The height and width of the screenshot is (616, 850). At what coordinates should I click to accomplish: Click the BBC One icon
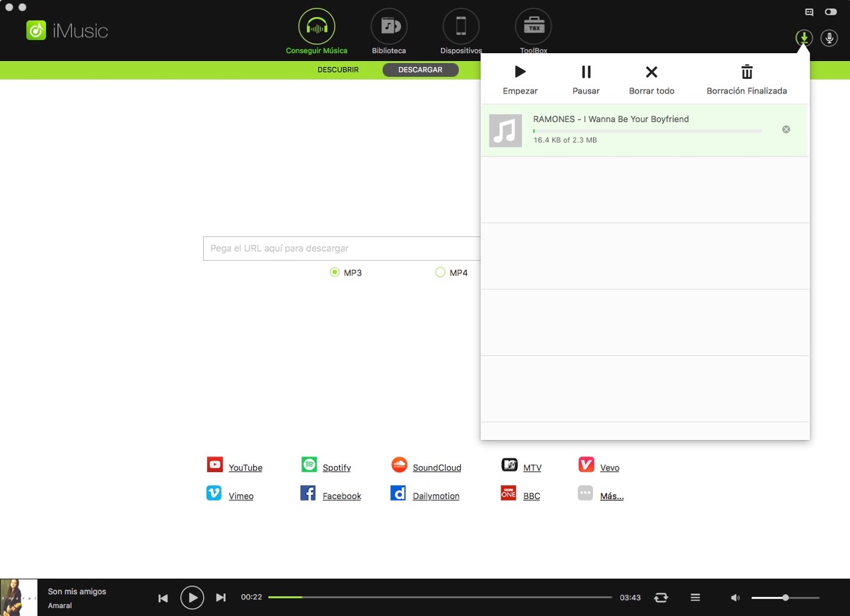coord(509,493)
